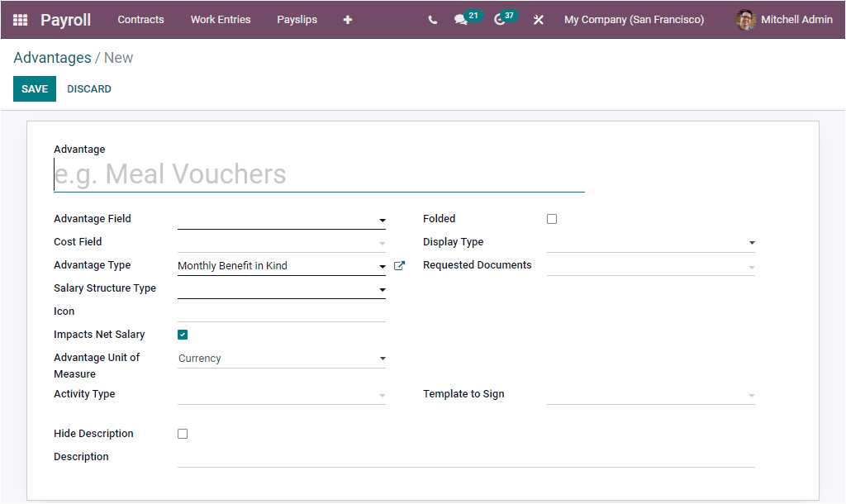
Task: Open the Display Type dropdown
Action: point(751,242)
